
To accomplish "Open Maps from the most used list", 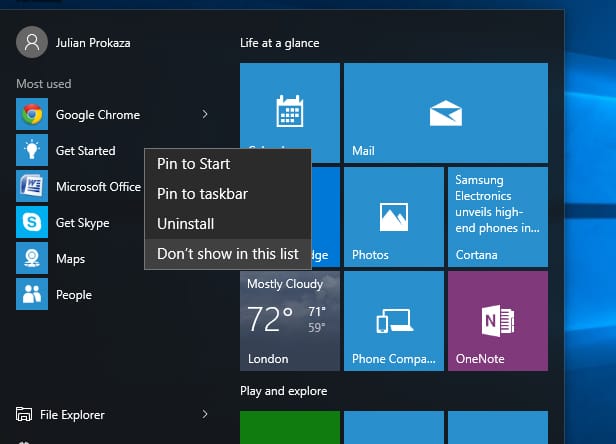I will click(70, 259).
